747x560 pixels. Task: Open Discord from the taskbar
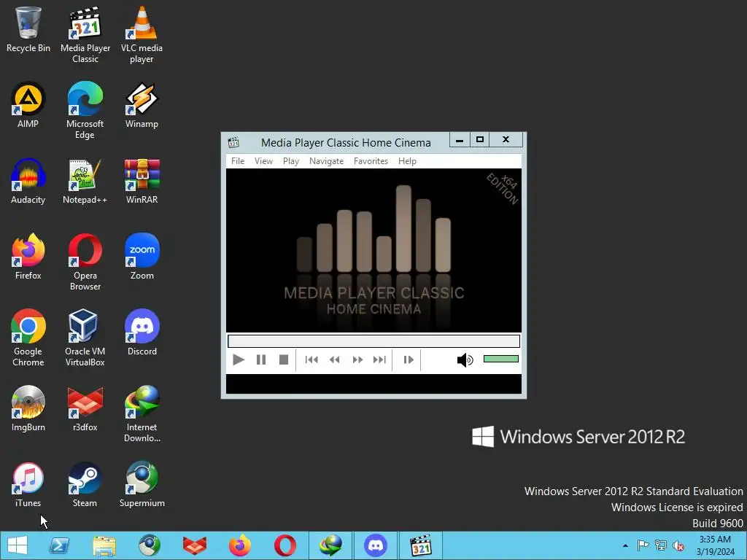(376, 545)
